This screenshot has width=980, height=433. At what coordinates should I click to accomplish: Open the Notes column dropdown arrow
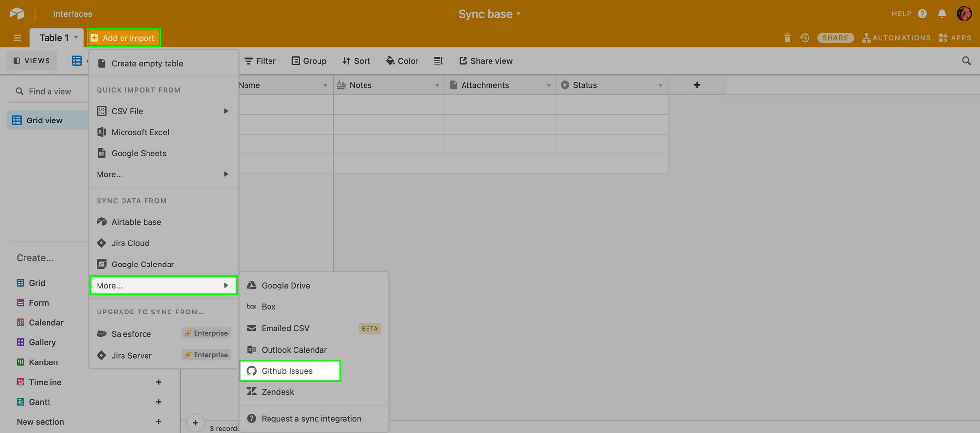coord(437,85)
